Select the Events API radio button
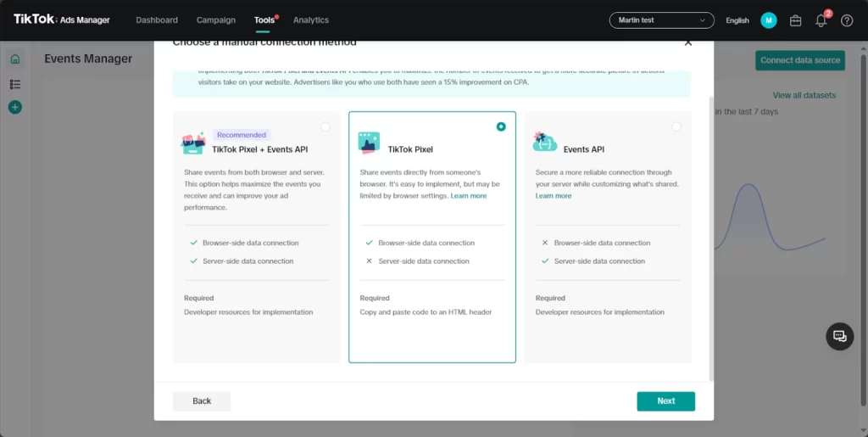The image size is (868, 437). 676,126
